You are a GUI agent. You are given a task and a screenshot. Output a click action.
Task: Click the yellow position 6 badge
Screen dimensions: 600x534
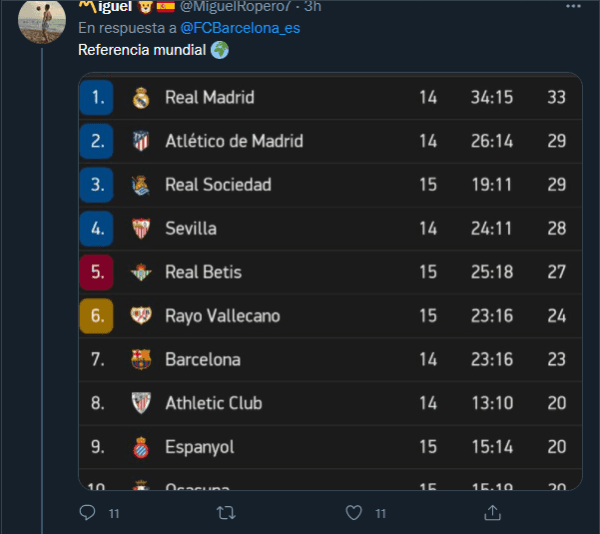[98, 316]
